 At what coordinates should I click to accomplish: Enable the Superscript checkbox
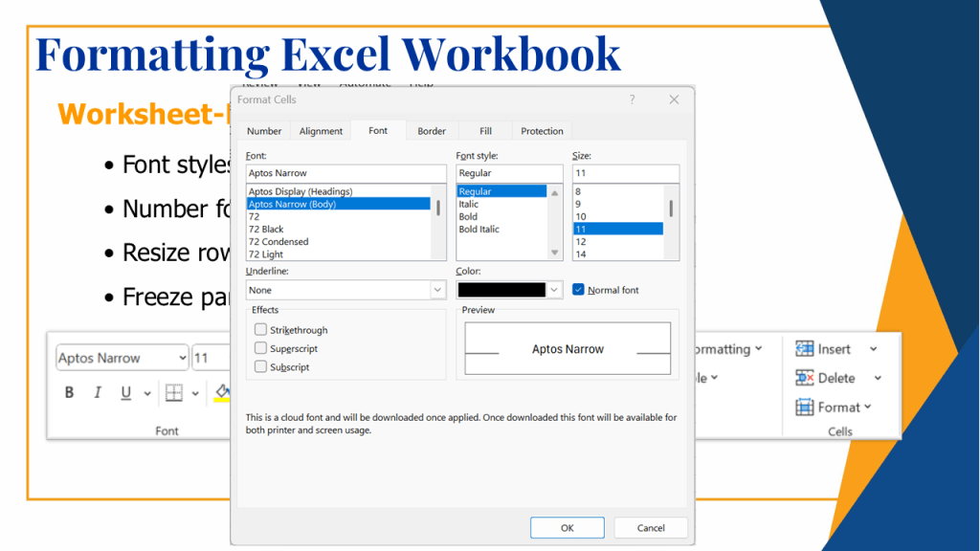(260, 349)
